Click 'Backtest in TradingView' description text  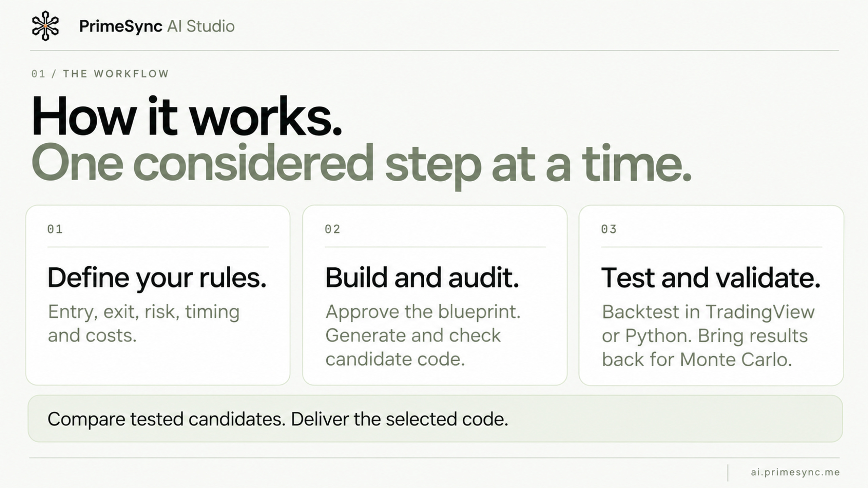click(x=708, y=312)
